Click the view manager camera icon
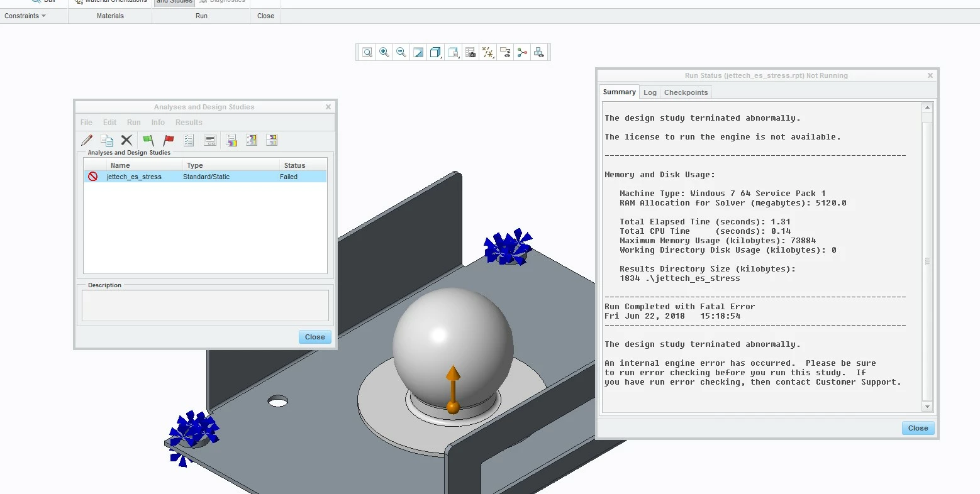 pyautogui.click(x=471, y=52)
